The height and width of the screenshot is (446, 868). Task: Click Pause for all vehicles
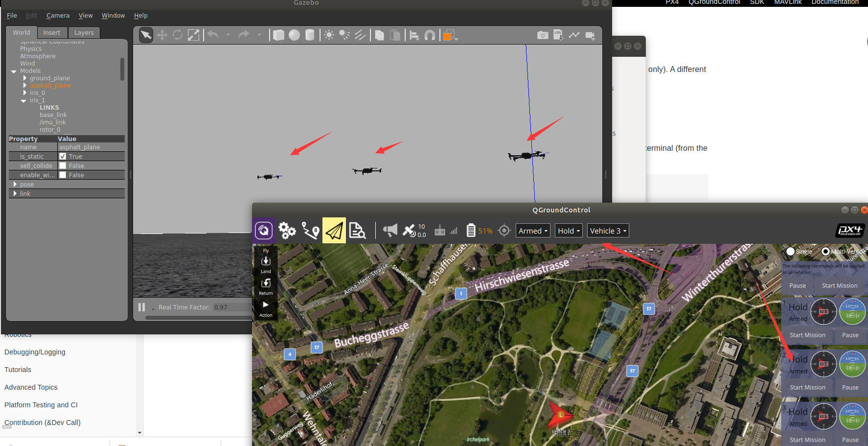(798, 285)
